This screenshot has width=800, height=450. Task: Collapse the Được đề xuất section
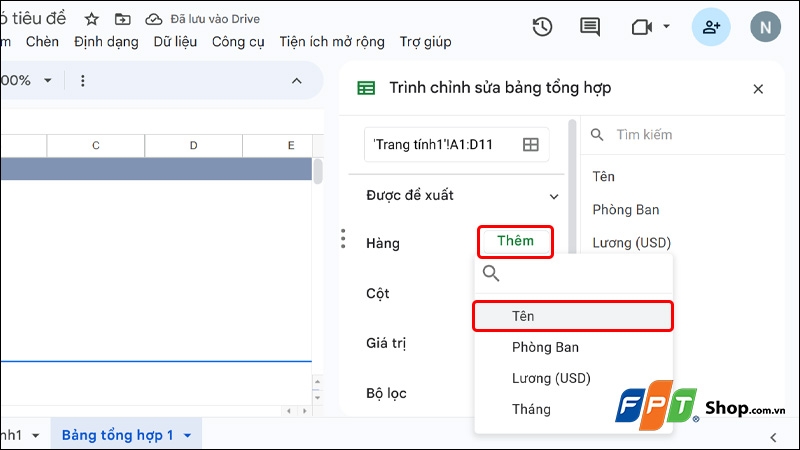tap(554, 196)
